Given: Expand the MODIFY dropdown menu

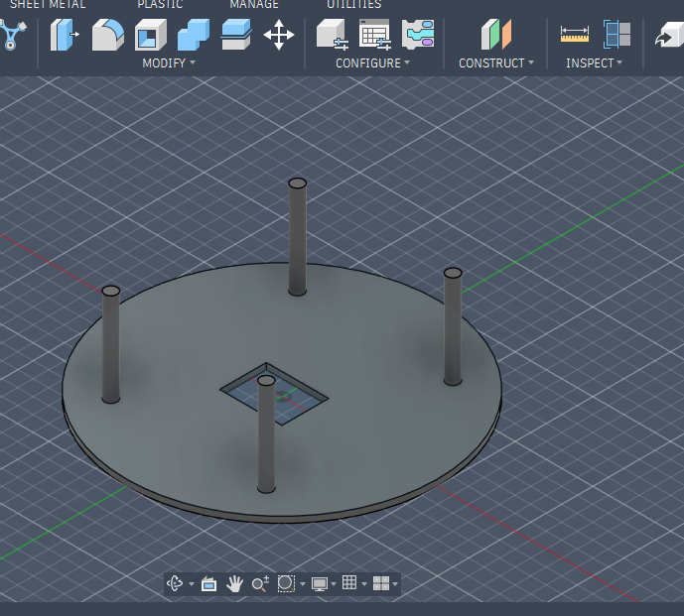Looking at the screenshot, I should tap(169, 63).
